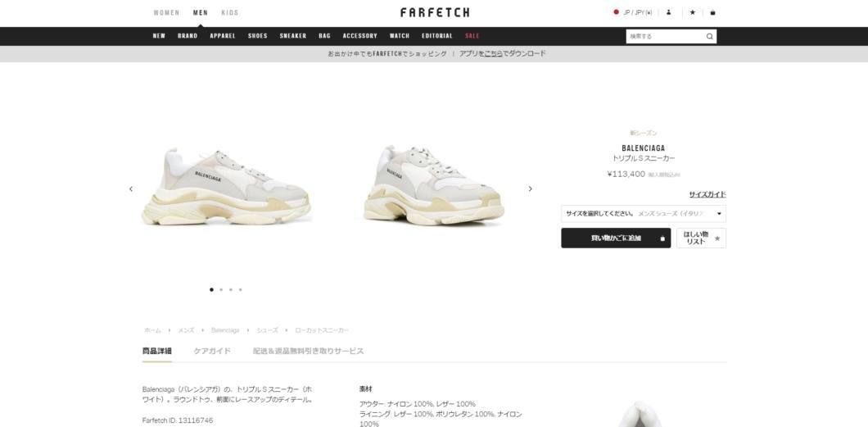868x427 pixels.
Task: Open the JP / JPY region selector
Action: (x=633, y=12)
